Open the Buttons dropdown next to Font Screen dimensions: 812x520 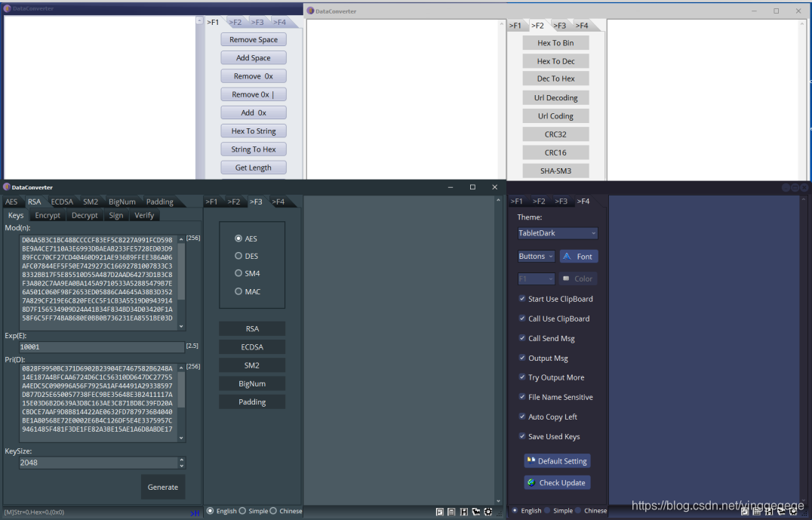[x=537, y=257]
